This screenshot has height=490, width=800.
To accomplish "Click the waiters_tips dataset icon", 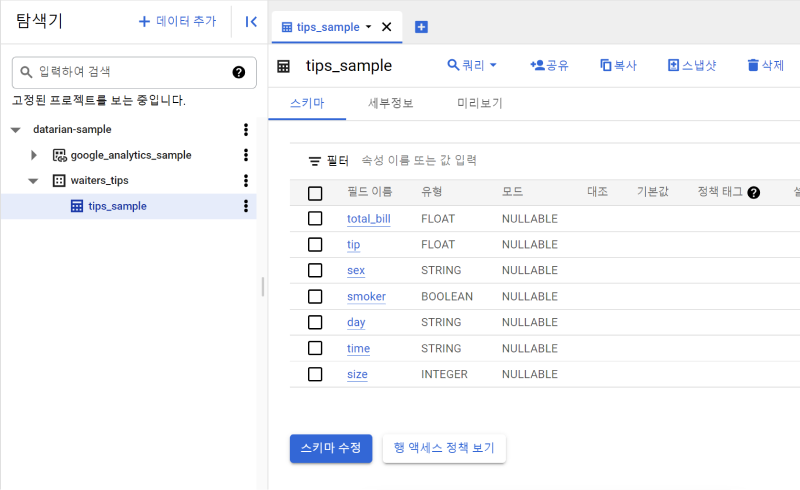I will (59, 180).
